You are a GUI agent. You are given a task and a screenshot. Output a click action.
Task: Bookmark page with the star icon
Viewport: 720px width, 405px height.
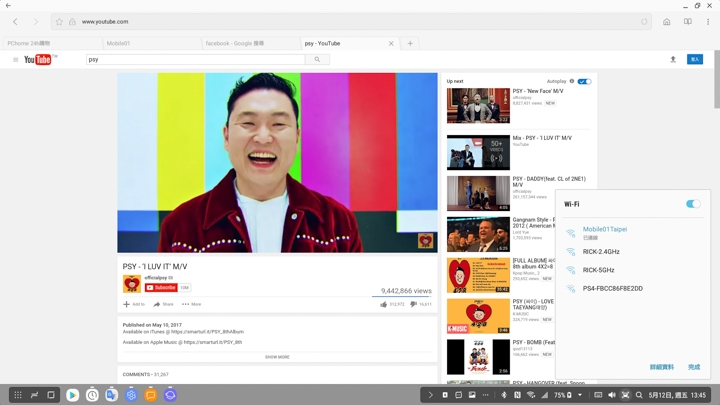point(59,22)
